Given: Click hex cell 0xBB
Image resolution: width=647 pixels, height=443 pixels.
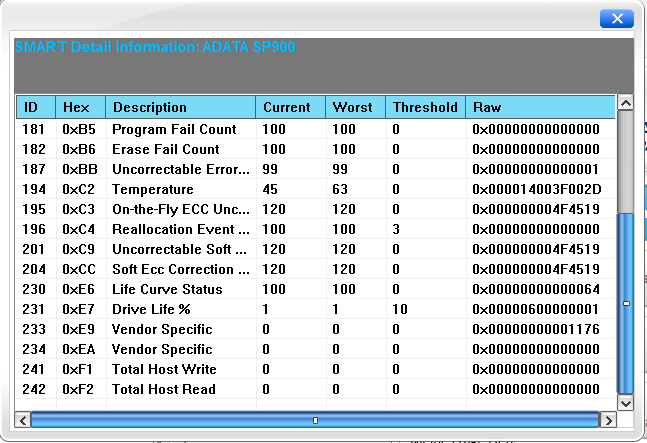Looking at the screenshot, I should [80, 169].
